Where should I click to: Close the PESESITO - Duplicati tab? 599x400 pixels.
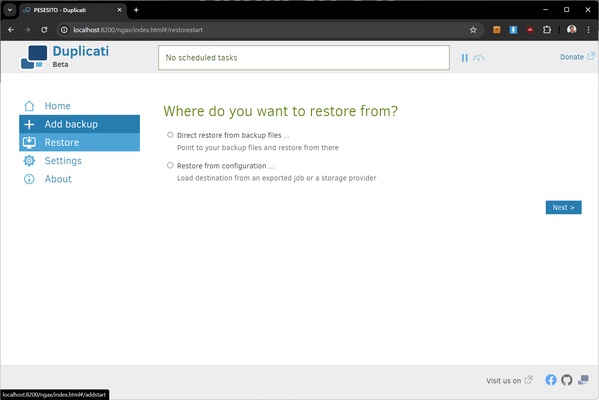coord(120,10)
